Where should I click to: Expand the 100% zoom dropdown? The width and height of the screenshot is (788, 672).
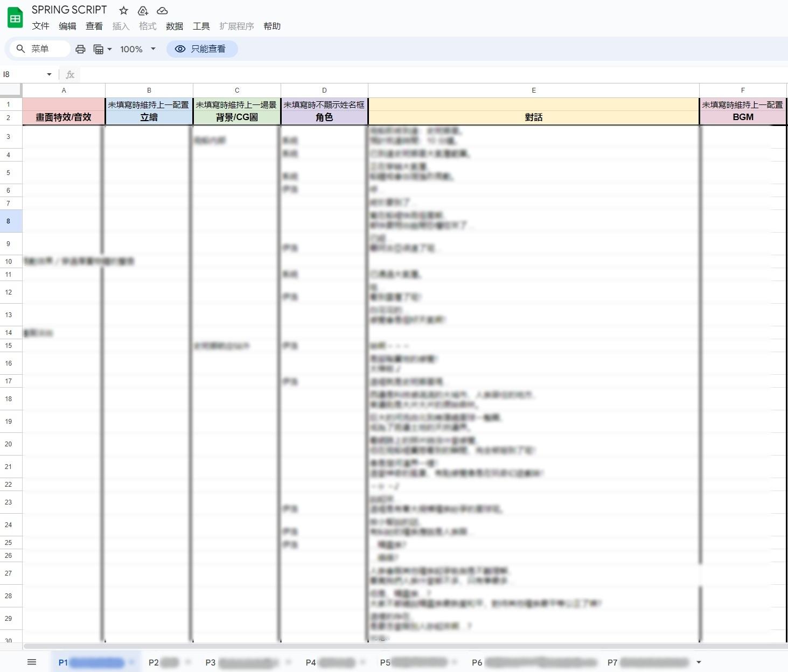pyautogui.click(x=153, y=49)
